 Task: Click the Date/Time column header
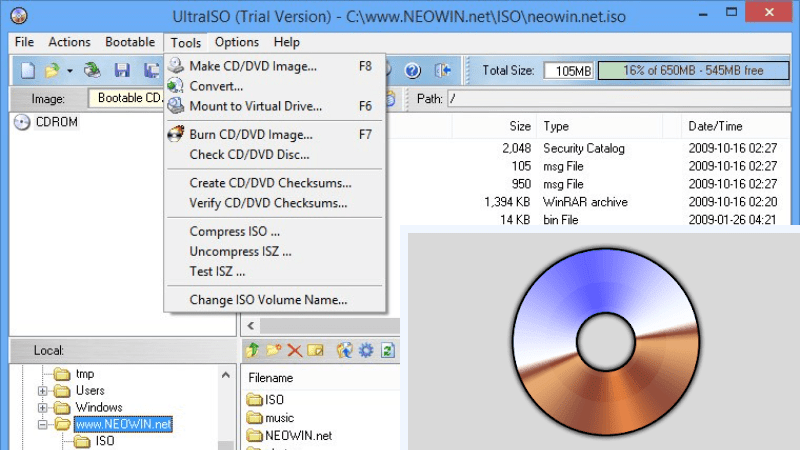(x=715, y=127)
